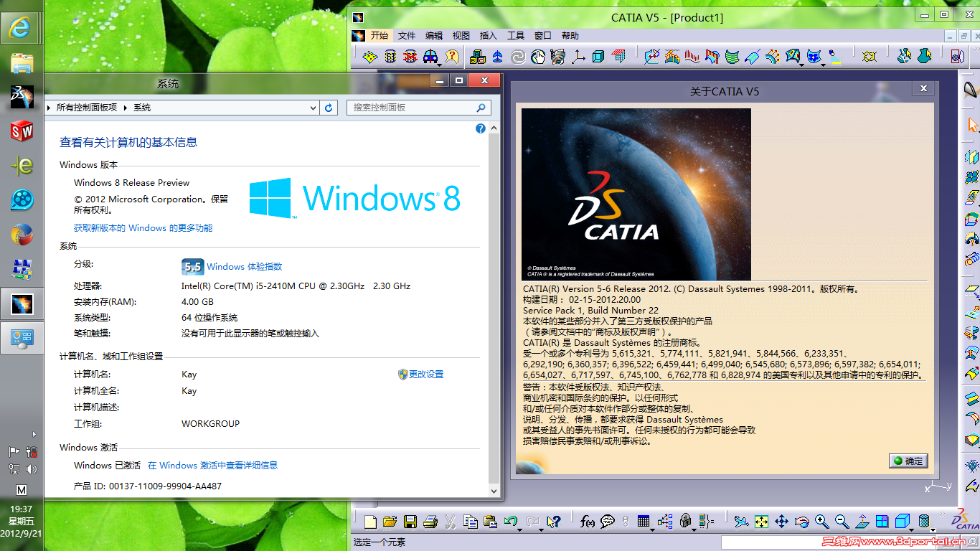Click the 搜索控制面板 search box
This screenshot has width=980, height=551.
tap(420, 108)
